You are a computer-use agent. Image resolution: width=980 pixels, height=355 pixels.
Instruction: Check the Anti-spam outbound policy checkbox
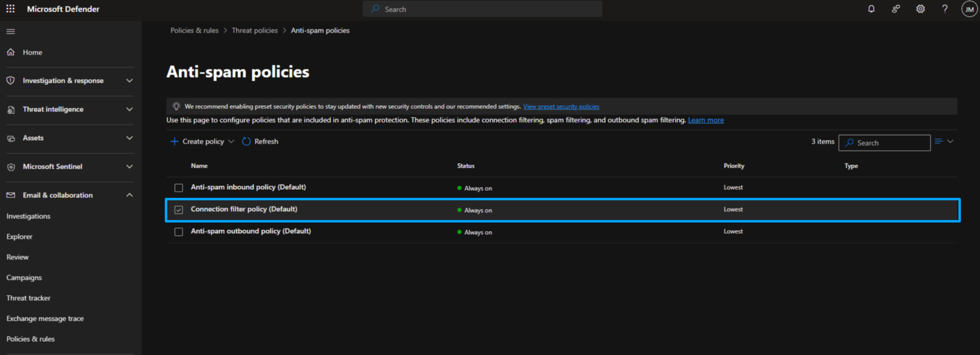(x=178, y=232)
